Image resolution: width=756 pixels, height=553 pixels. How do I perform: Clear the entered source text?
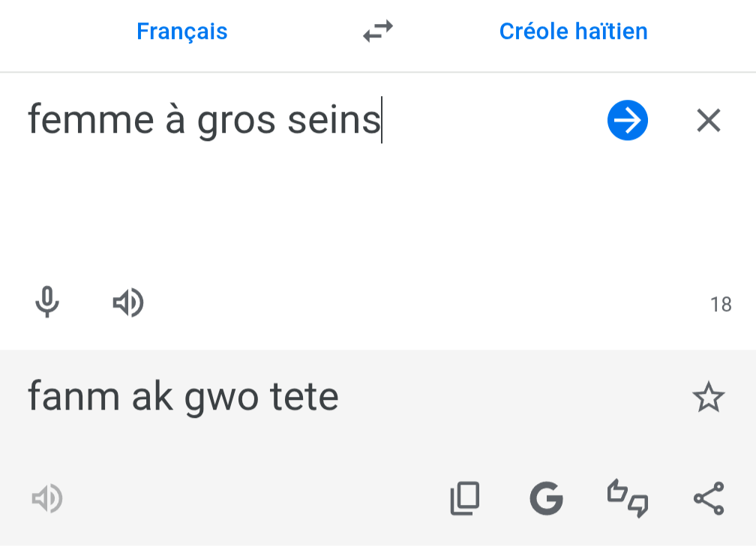[708, 120]
